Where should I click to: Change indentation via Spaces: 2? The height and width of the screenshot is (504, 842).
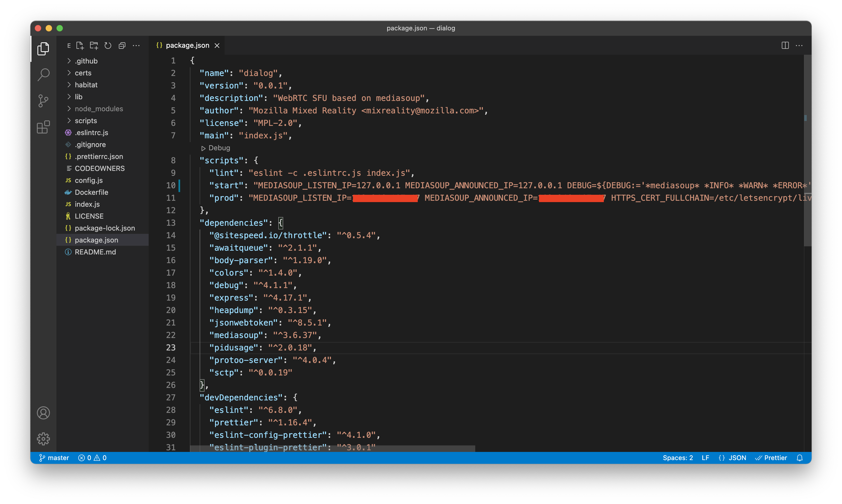point(678,458)
